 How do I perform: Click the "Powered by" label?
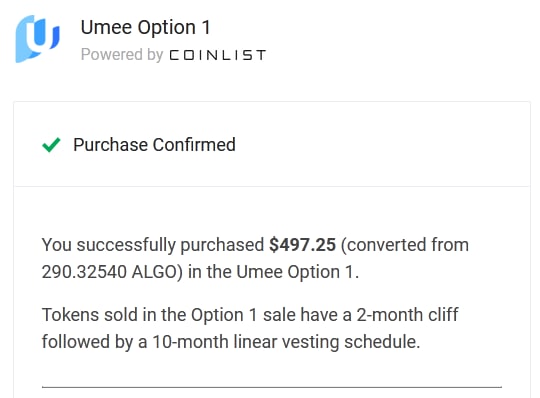122,55
